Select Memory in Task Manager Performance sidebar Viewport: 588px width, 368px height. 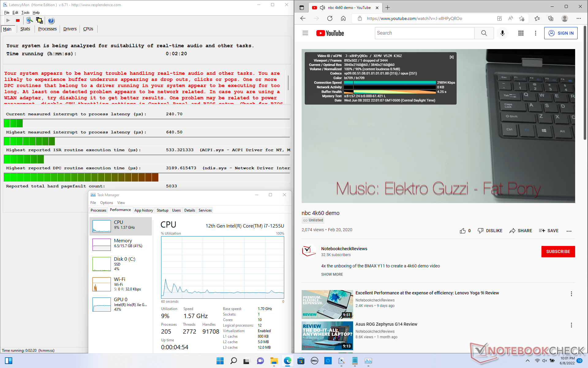coord(121,244)
